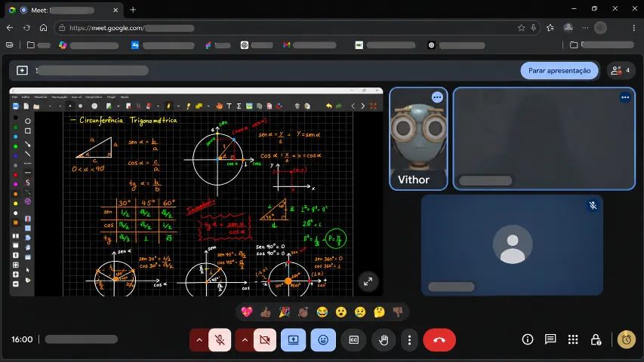Toggle the reactions emoji bar button
Viewport: 644px width, 362px height.
[323, 340]
